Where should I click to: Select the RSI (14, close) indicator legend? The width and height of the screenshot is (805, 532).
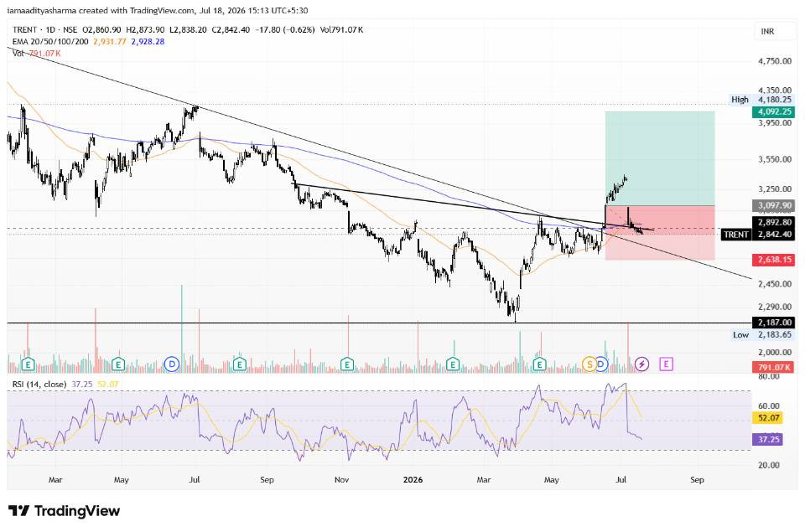point(39,385)
